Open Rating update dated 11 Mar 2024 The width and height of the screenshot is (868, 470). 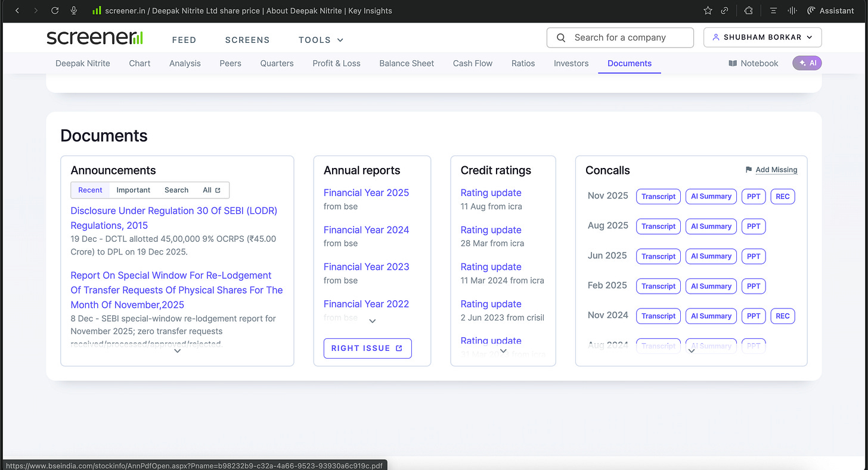pyautogui.click(x=491, y=266)
